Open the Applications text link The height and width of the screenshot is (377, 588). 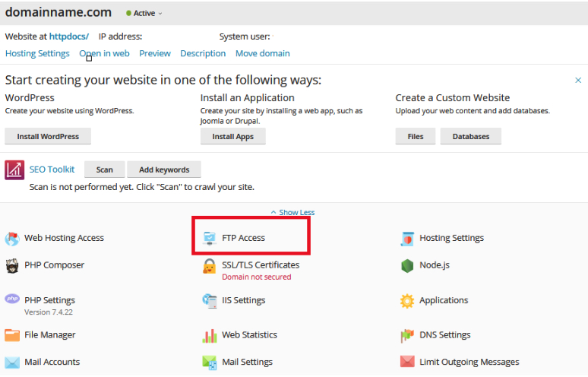pos(444,300)
